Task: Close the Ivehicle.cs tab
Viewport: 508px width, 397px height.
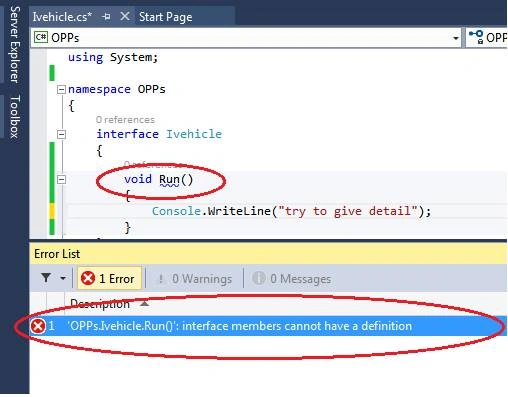Action: [x=125, y=16]
